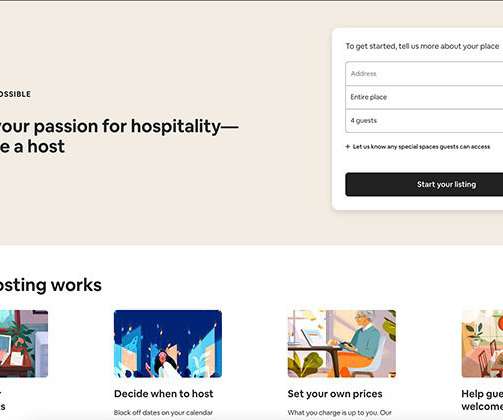The image size is (503, 420).
Task: Select the 'Set your own prices' heading
Action: pos(335,394)
